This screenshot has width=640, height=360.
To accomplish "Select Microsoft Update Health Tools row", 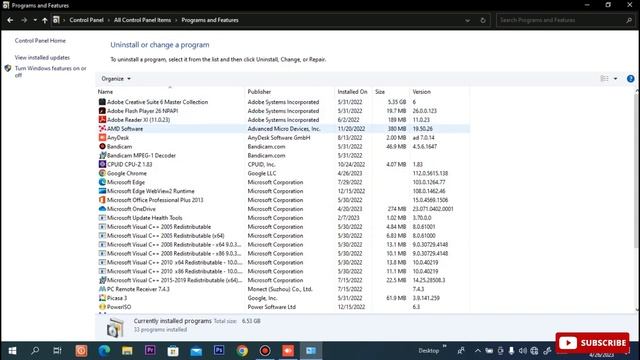I will [283, 218].
